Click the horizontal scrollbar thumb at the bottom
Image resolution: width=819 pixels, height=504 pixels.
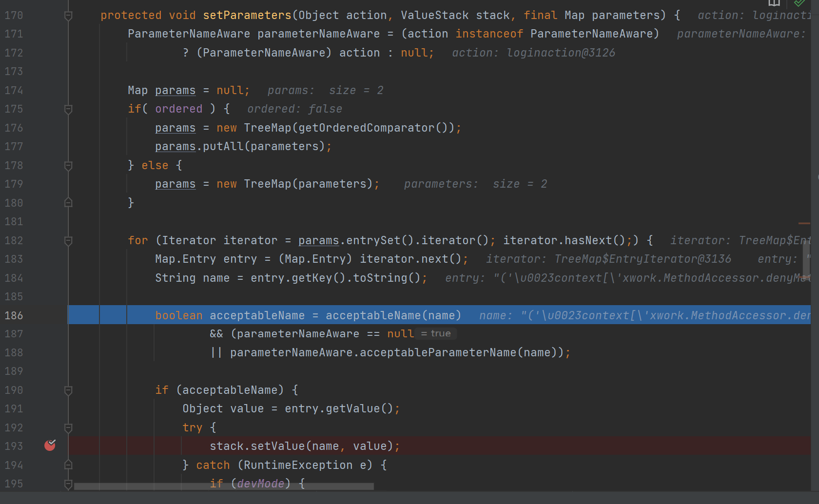[x=224, y=486]
